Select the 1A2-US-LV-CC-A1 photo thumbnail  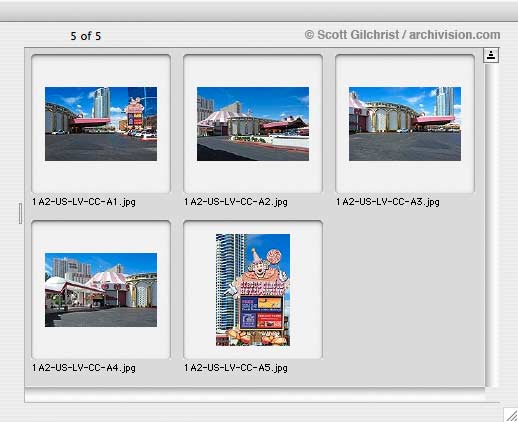(101, 124)
